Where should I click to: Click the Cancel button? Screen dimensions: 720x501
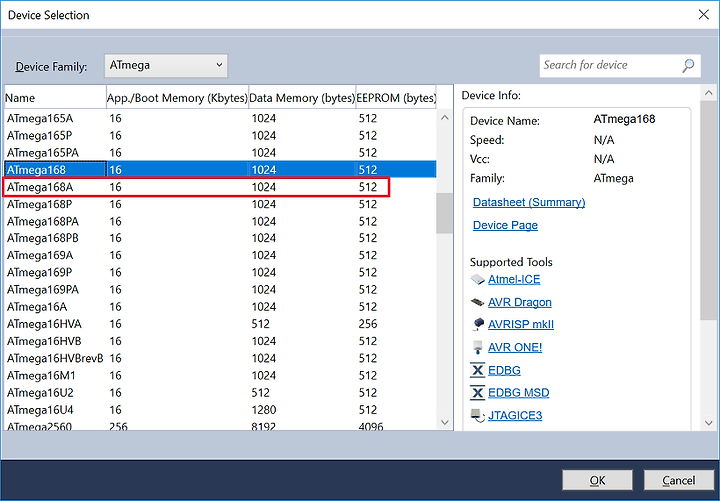pyautogui.click(x=679, y=480)
